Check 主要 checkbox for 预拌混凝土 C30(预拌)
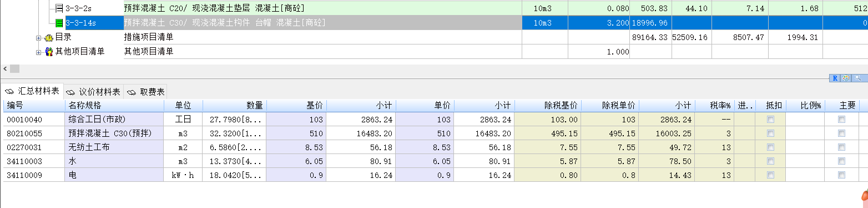This screenshot has height=208, width=868. click(x=842, y=133)
